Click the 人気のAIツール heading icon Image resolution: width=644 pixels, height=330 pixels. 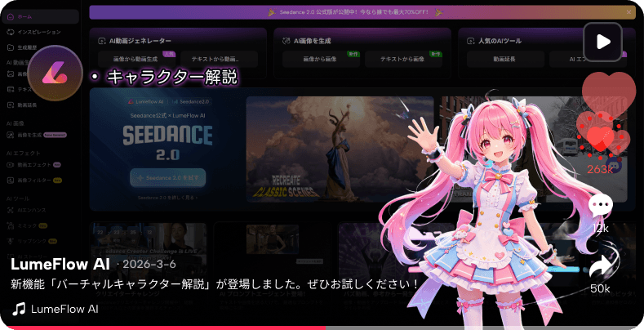[x=471, y=41]
